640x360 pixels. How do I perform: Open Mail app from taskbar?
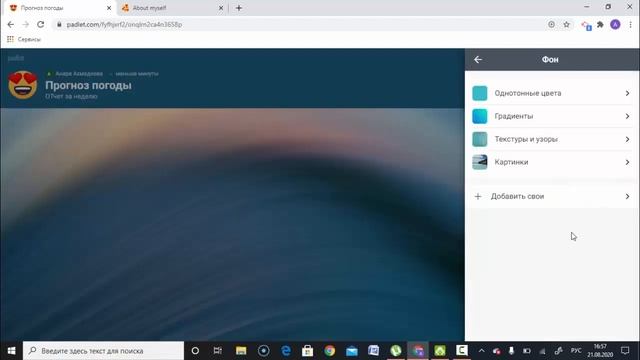[352, 351]
